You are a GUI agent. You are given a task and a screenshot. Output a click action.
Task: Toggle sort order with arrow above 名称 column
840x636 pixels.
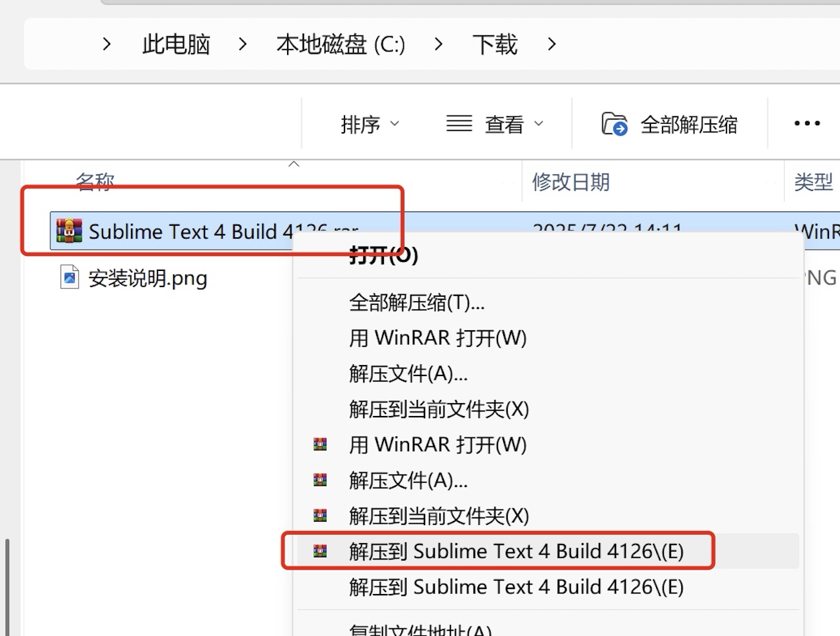coord(294,165)
